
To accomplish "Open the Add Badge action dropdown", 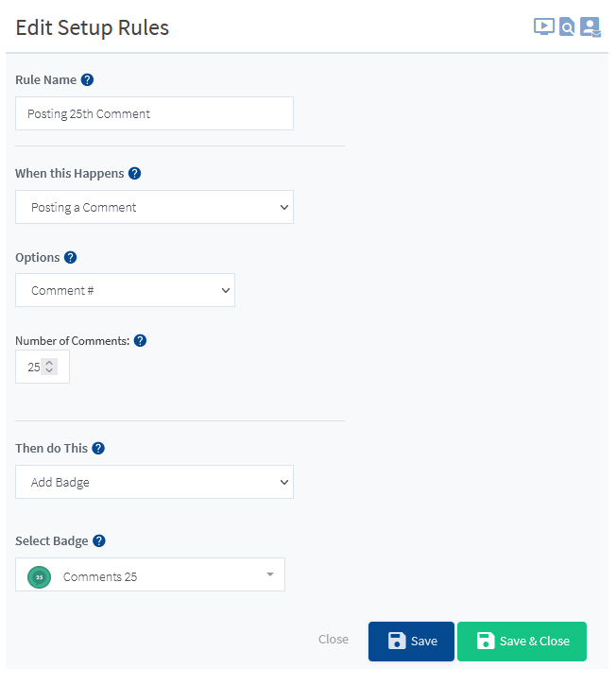I will point(154,482).
